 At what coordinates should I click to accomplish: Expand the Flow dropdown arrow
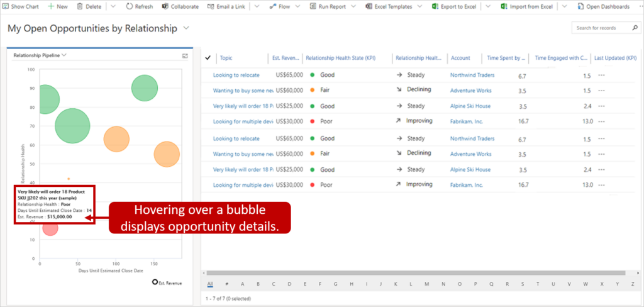tap(297, 6)
